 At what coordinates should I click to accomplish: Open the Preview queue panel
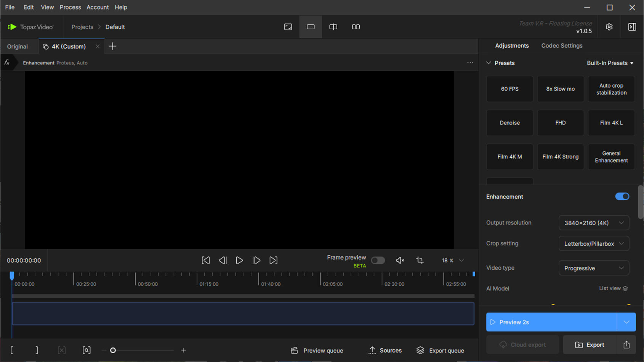pos(317,350)
